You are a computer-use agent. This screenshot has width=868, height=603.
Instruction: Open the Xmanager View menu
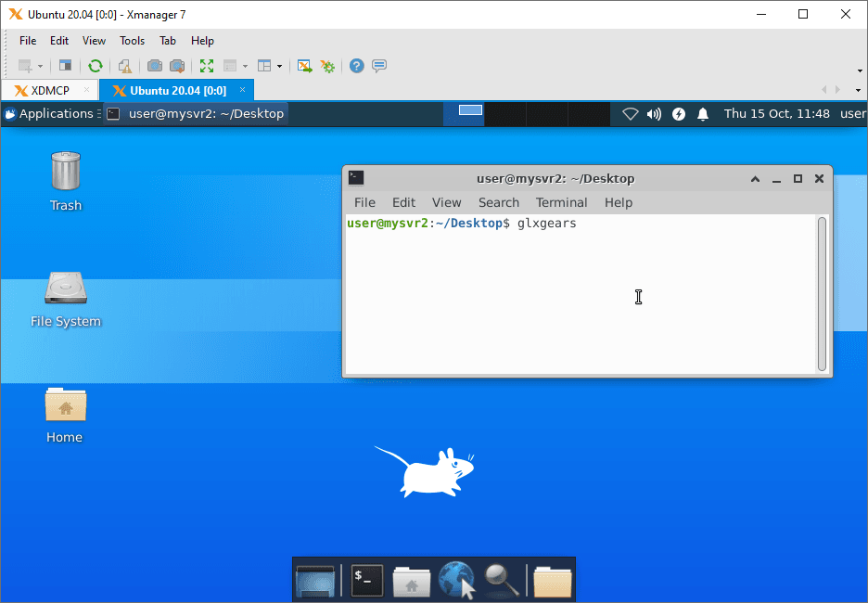coord(94,41)
